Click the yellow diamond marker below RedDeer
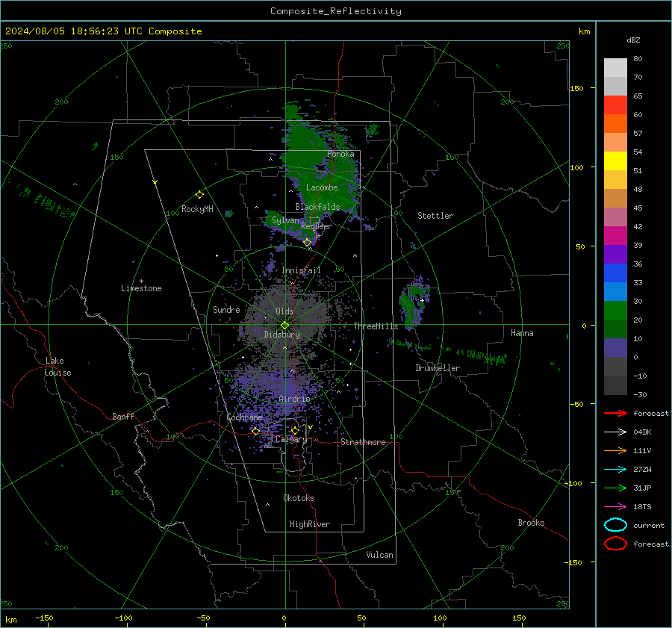 coord(308,242)
